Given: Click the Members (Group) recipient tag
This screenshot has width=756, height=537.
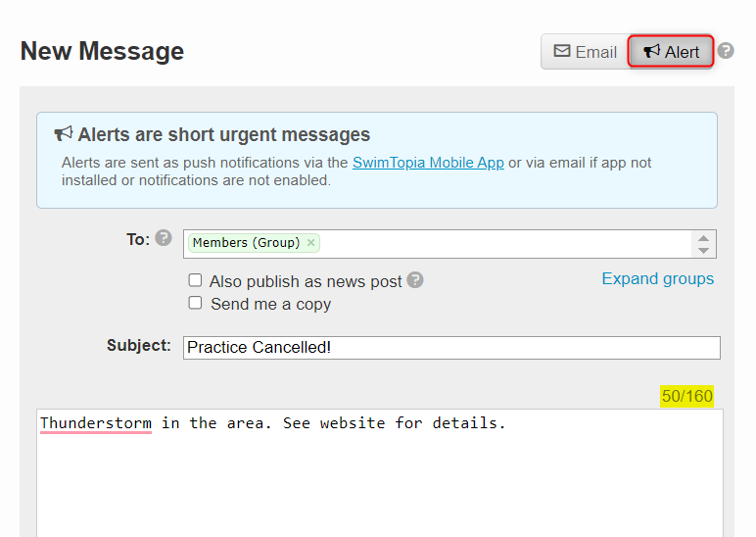Looking at the screenshot, I should (247, 242).
